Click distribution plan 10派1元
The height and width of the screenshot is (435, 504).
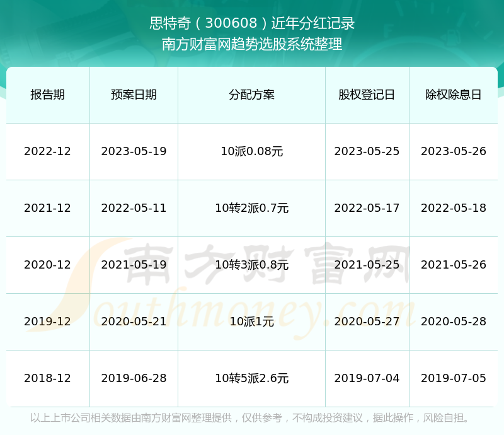coord(251,322)
